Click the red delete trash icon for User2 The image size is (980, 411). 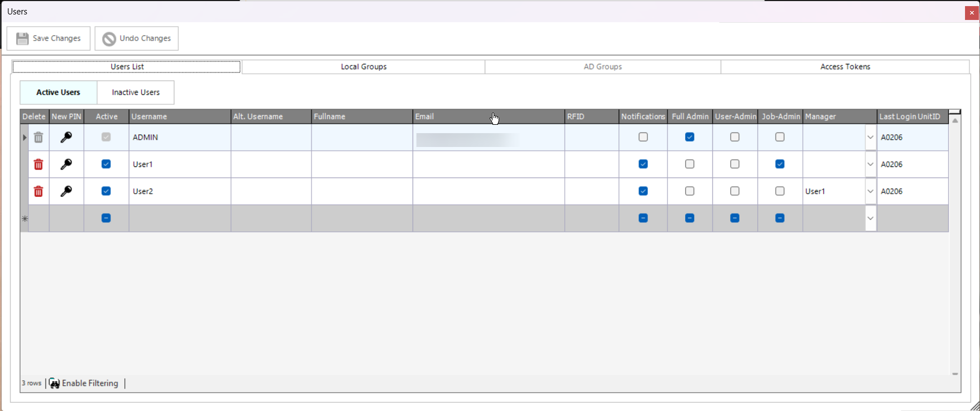coord(38,191)
